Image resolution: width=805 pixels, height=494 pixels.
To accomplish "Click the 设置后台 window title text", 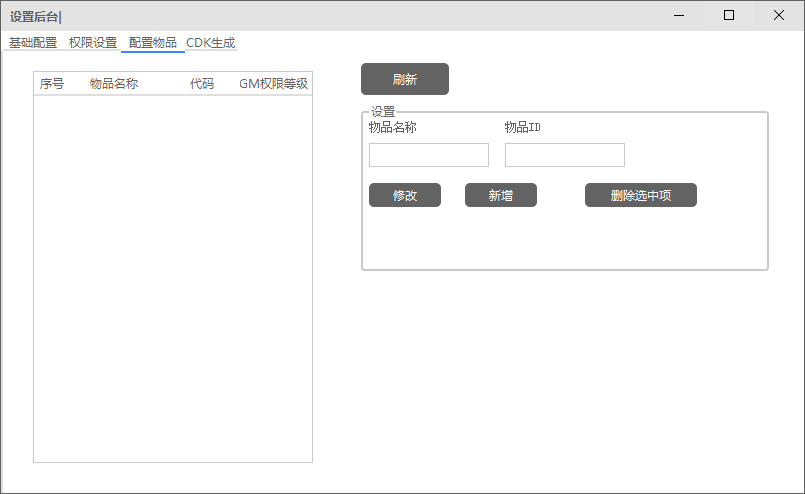I will pyautogui.click(x=35, y=16).
